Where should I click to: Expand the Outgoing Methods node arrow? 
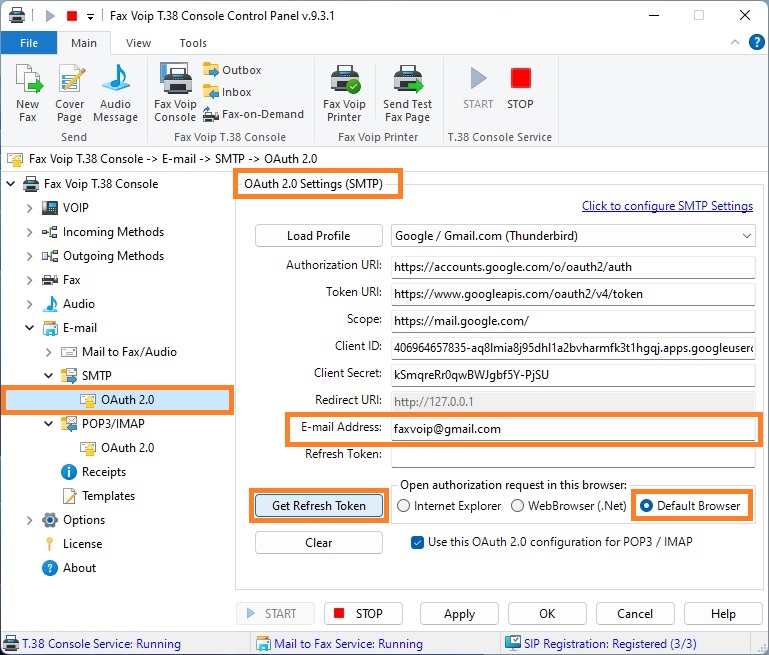pyautogui.click(x=29, y=256)
